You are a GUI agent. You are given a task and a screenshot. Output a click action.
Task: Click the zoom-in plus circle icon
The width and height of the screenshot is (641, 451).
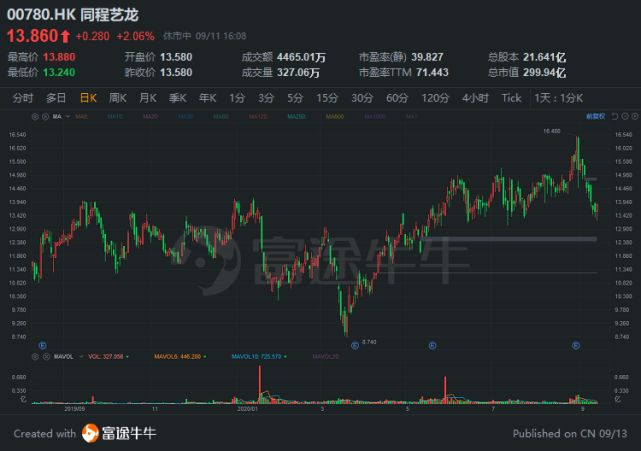coord(635,117)
